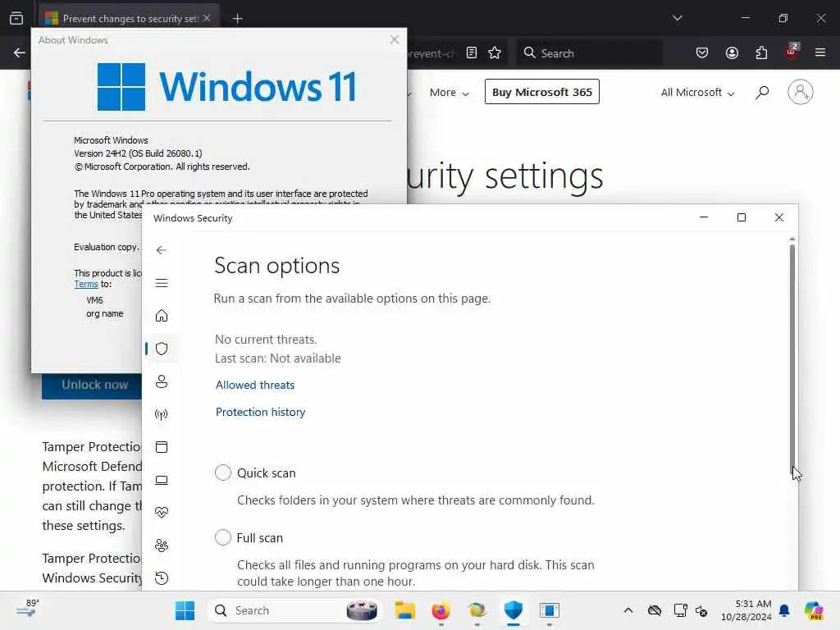The height and width of the screenshot is (630, 840).
Task: Open Allowed threats link
Action: [x=255, y=385]
